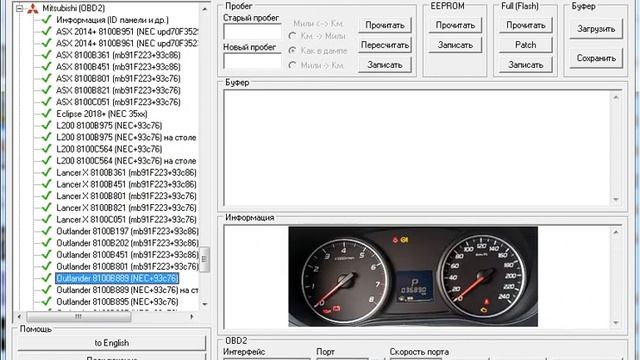
Task: Click green checkmark beside Информация entry
Action: click(47, 19)
